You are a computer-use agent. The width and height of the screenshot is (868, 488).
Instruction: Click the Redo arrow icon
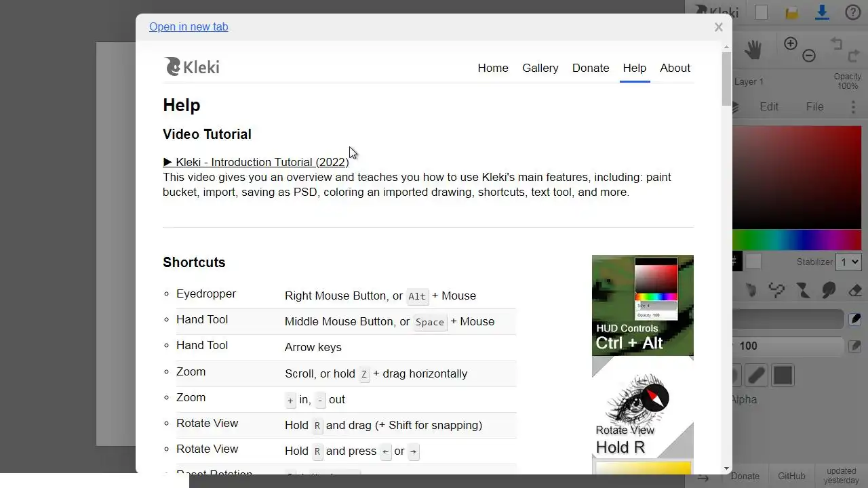[x=854, y=56]
